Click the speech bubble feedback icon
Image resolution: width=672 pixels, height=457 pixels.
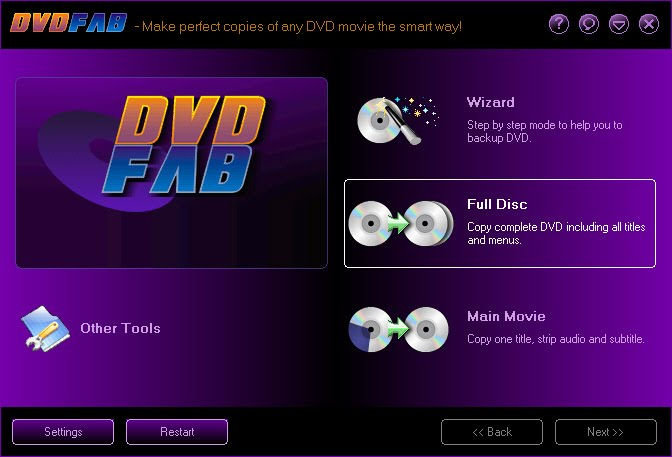pos(589,24)
